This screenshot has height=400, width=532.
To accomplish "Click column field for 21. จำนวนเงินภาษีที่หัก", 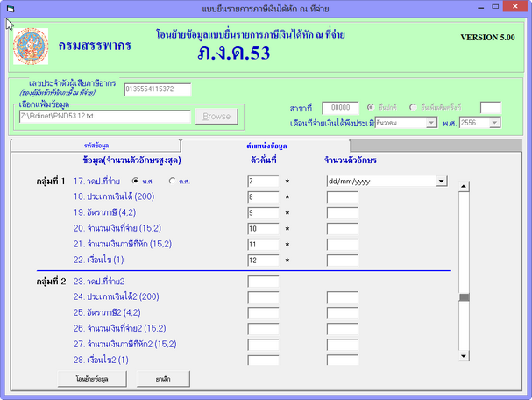I will pos(263,245).
